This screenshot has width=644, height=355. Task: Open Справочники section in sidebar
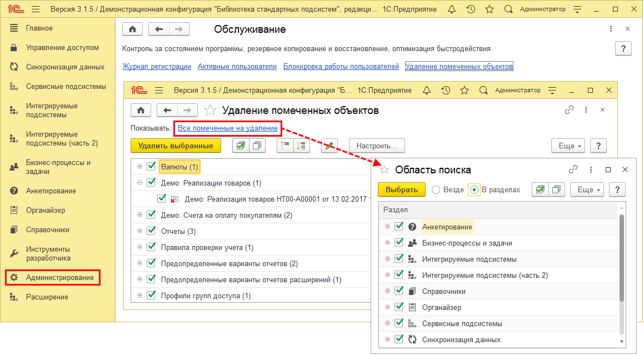(48, 229)
